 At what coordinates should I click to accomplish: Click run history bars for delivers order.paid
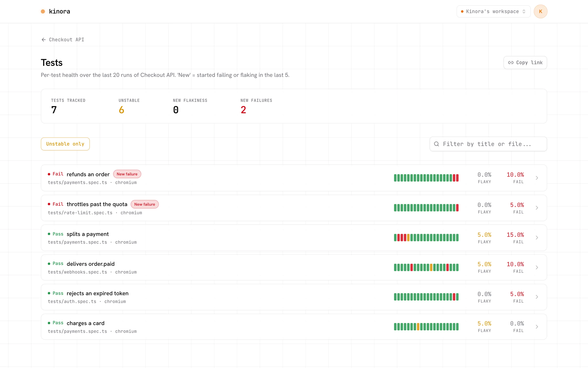(x=426, y=267)
